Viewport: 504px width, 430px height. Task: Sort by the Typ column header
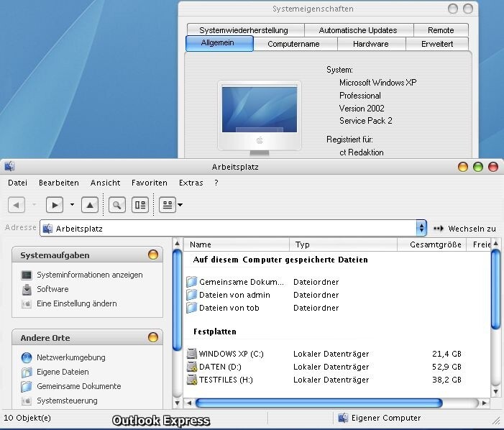[344, 244]
